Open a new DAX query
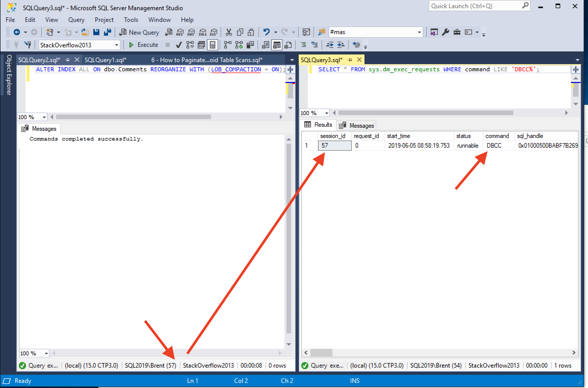588x388 pixels. point(214,32)
